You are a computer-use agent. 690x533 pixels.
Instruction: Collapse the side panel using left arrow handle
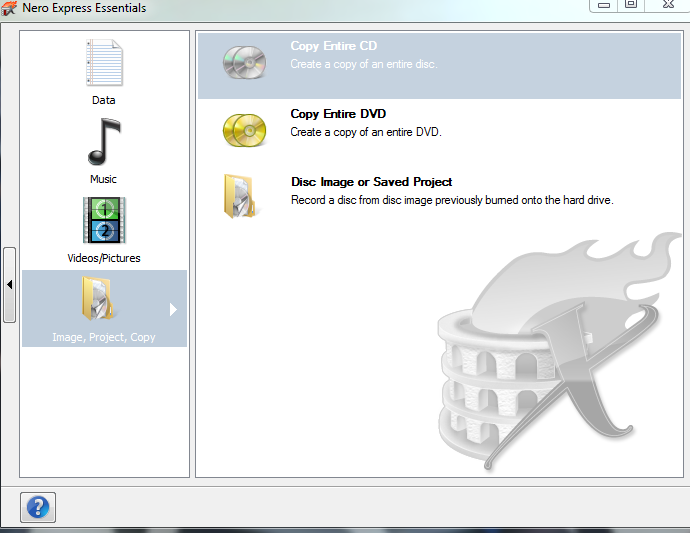click(9, 285)
